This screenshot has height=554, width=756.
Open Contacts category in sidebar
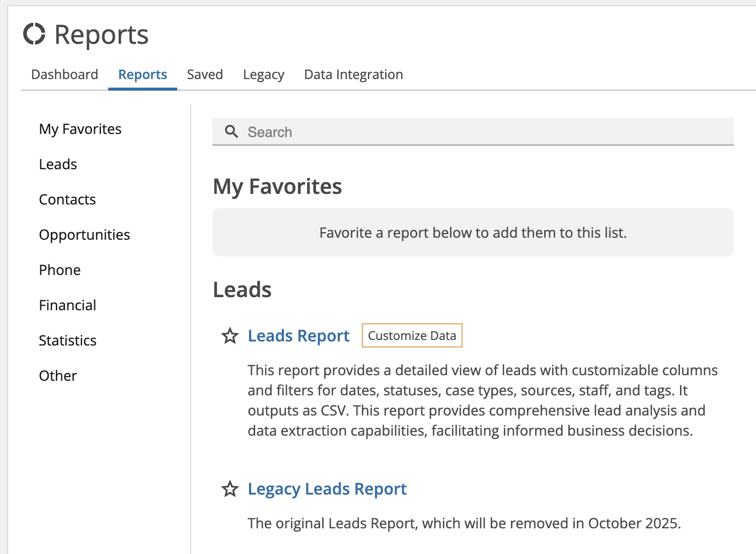(x=67, y=199)
